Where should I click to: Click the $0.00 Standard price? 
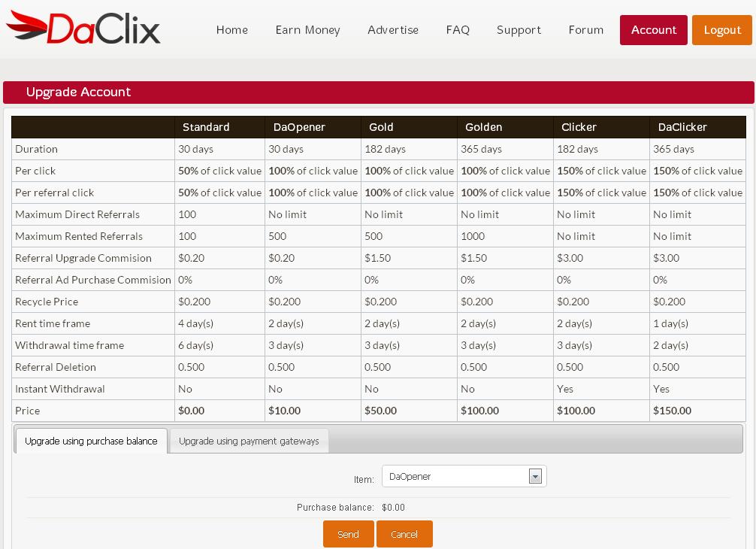click(x=191, y=411)
